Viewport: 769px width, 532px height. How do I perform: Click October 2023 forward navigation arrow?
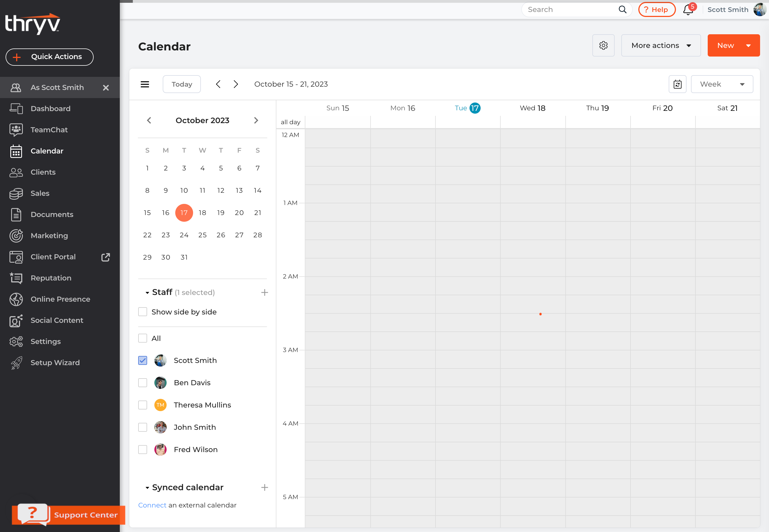pyautogui.click(x=256, y=120)
